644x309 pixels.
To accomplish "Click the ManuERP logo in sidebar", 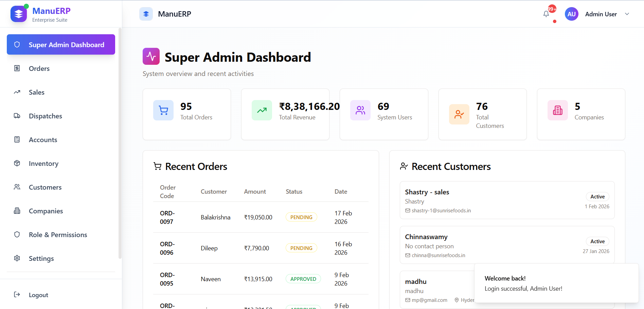I will coord(19,14).
